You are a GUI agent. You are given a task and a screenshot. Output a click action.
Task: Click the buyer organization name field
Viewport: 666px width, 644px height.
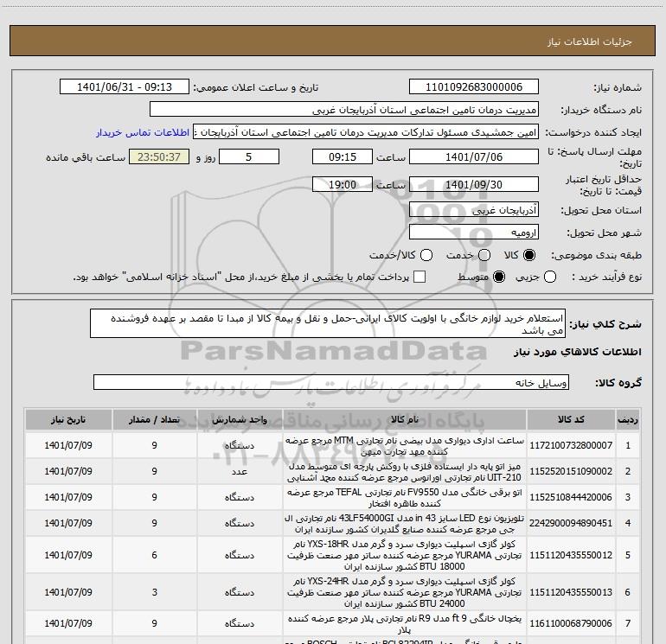pos(344,110)
